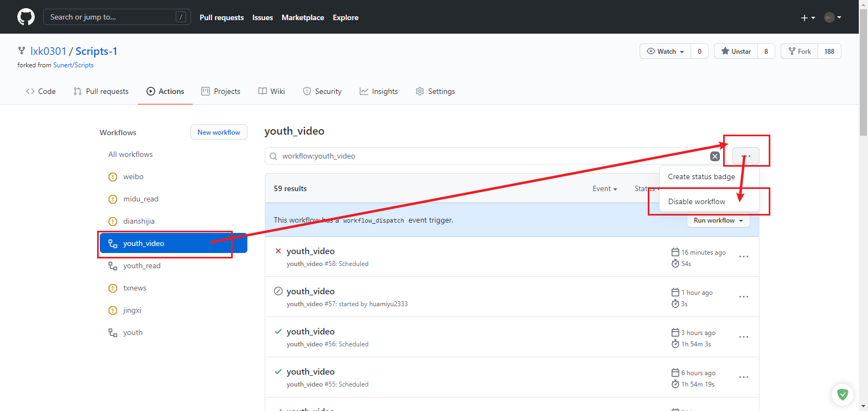Open the three-dots workflow options menu
This screenshot has width=868, height=411.
click(x=745, y=156)
